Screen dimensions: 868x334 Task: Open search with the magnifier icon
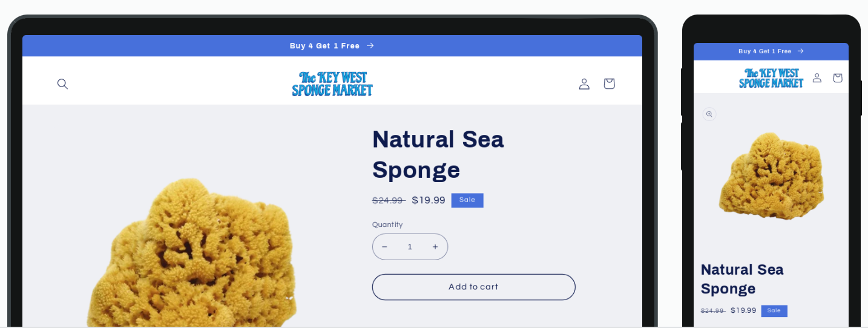(62, 83)
